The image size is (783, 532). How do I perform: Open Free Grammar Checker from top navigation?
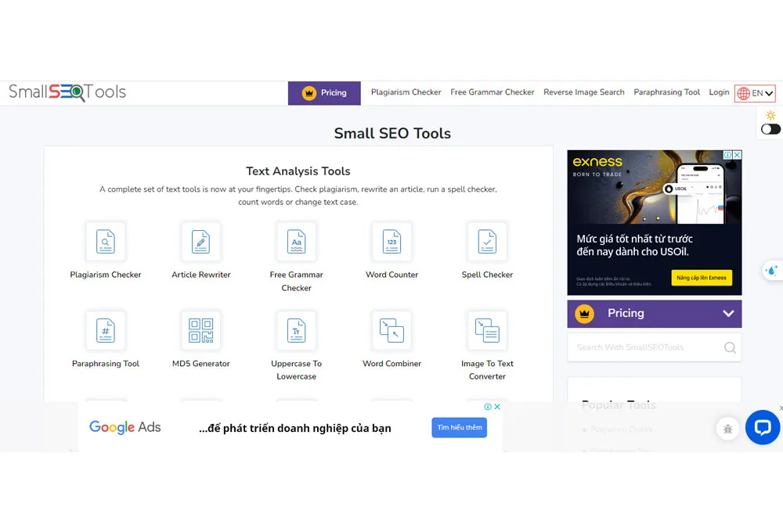coord(493,92)
